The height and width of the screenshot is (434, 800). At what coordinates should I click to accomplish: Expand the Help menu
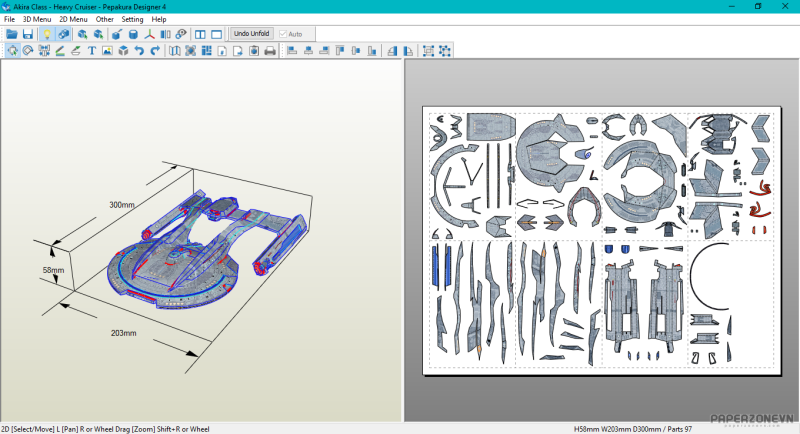159,19
